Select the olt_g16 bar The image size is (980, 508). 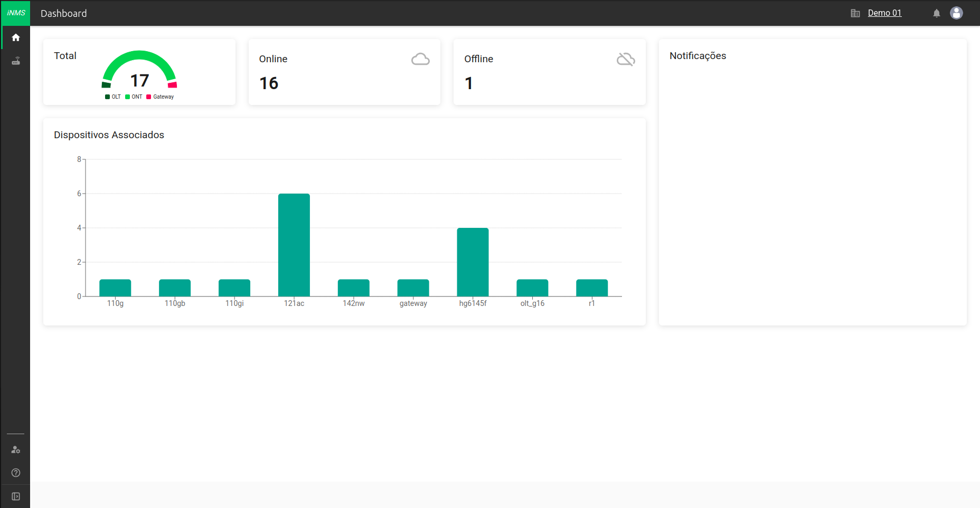(532, 288)
